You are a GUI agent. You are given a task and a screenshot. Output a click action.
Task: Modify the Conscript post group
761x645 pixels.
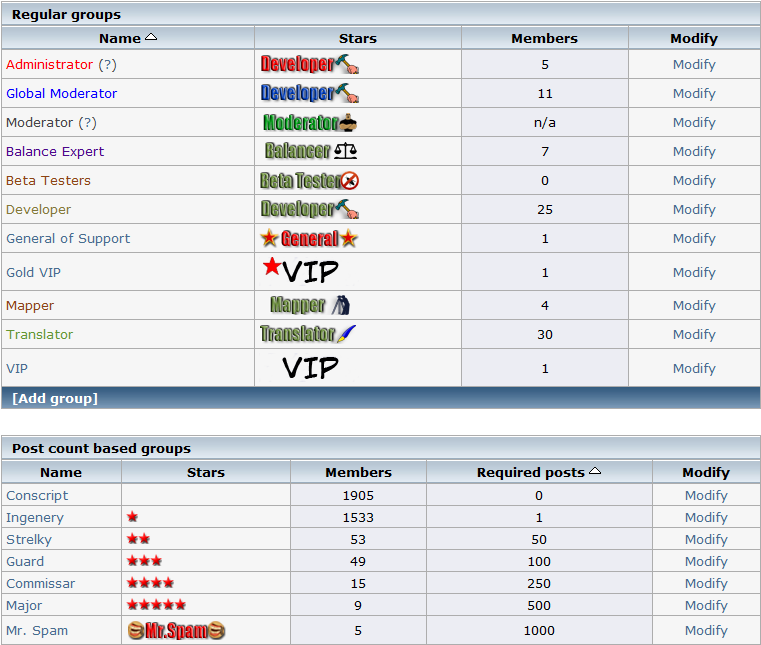click(706, 496)
